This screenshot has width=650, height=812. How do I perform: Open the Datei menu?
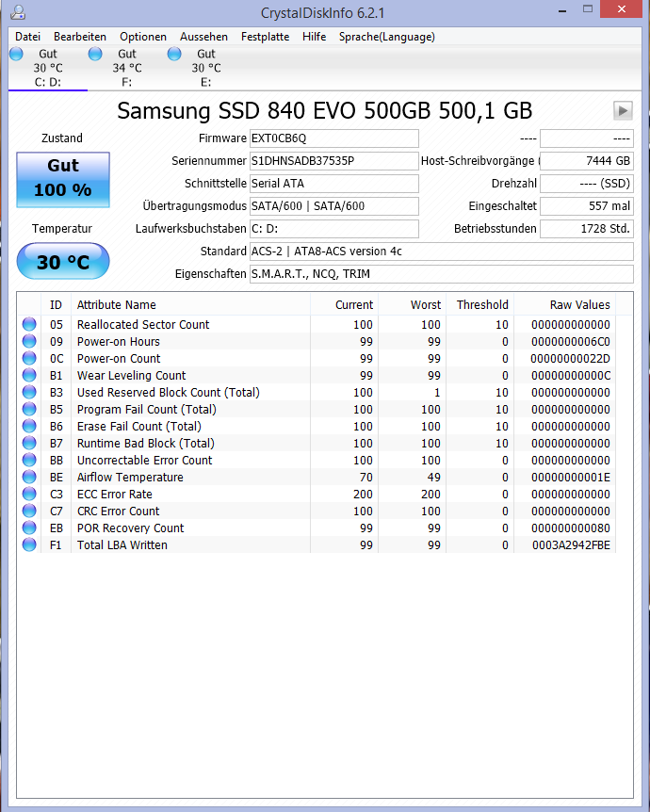point(27,37)
